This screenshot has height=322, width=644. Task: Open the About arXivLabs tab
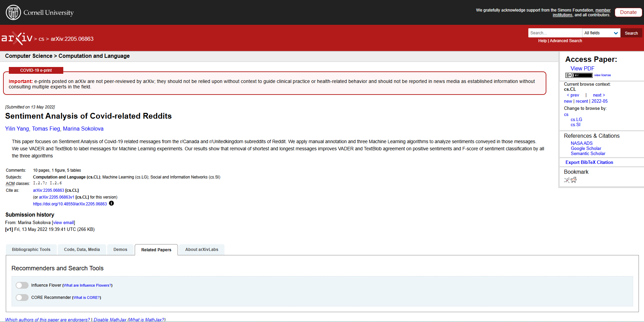click(x=201, y=249)
